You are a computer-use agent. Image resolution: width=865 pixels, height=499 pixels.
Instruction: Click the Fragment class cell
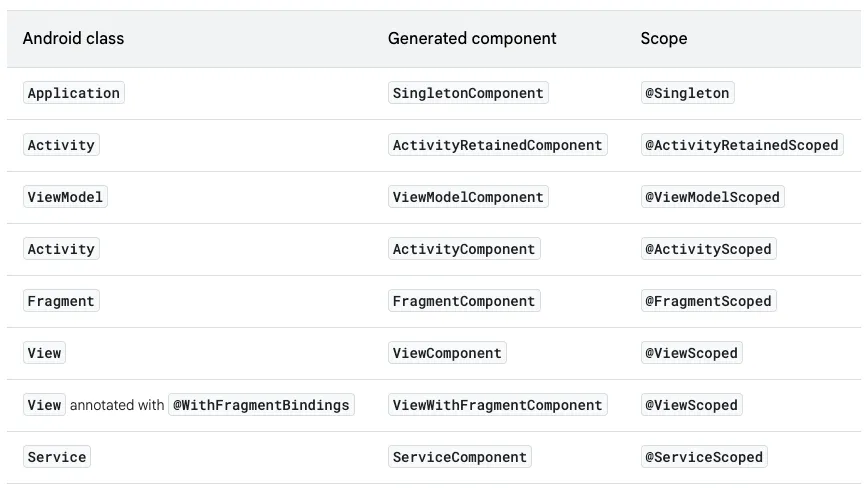tap(61, 301)
